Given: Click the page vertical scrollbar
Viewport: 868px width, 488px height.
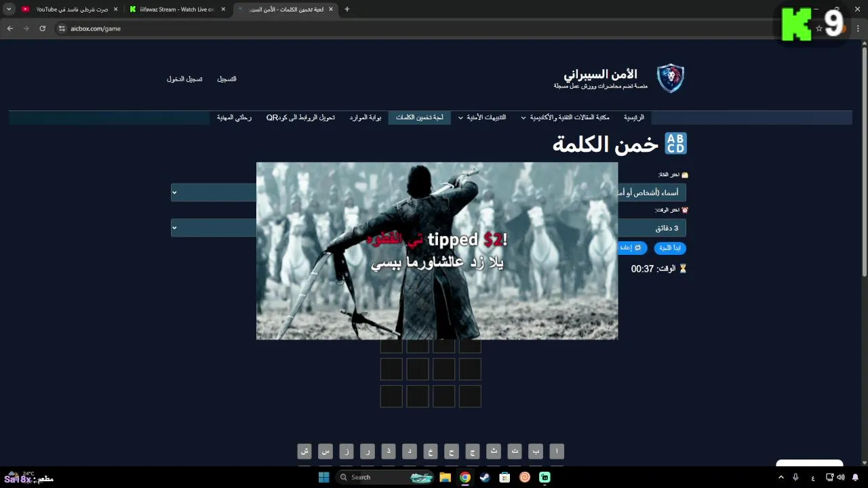Looking at the screenshot, I should tap(864, 163).
